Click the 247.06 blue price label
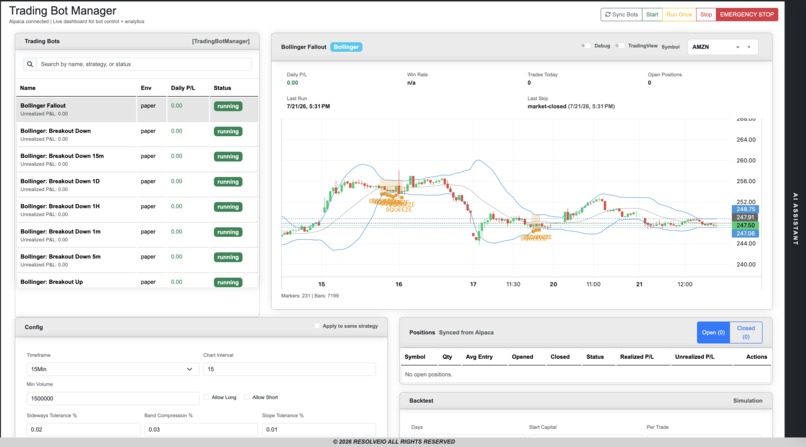Image resolution: width=806 pixels, height=447 pixels. (745, 233)
